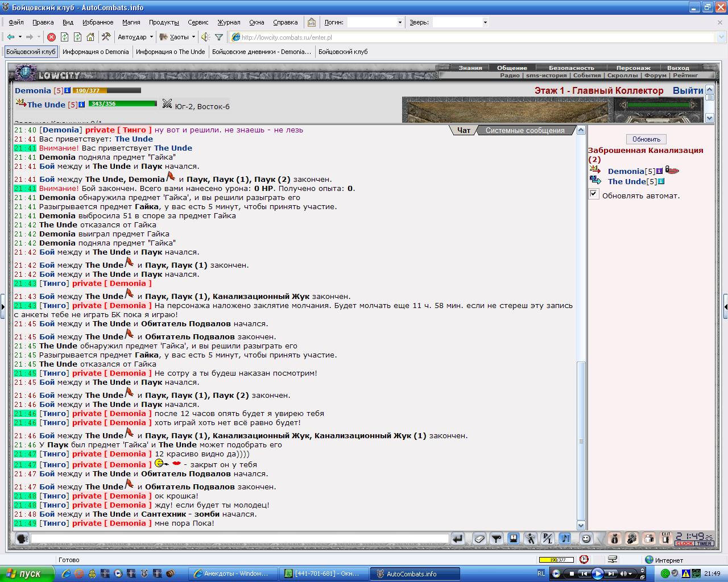This screenshot has width=728, height=582.
Task: Click the funnel filter icon in the toolbar
Action: click(x=219, y=37)
